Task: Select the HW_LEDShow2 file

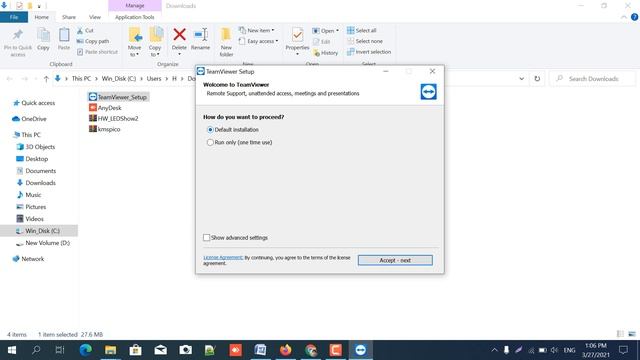Action: coord(114,118)
